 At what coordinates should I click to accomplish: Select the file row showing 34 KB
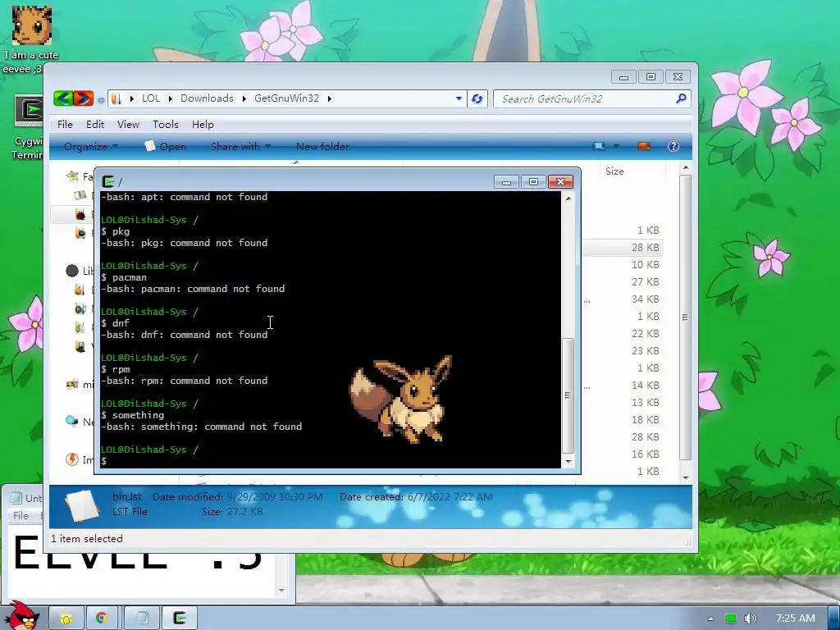coord(623,299)
